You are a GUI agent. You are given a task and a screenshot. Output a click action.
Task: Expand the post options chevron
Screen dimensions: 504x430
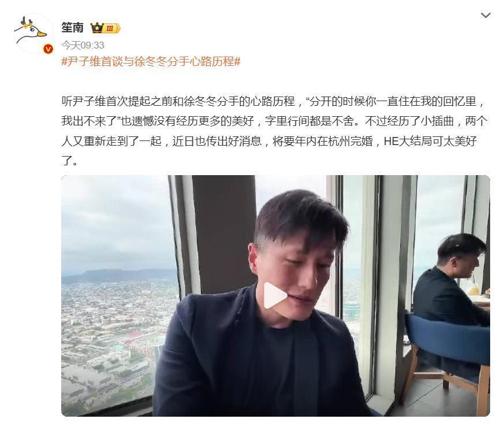click(x=486, y=15)
